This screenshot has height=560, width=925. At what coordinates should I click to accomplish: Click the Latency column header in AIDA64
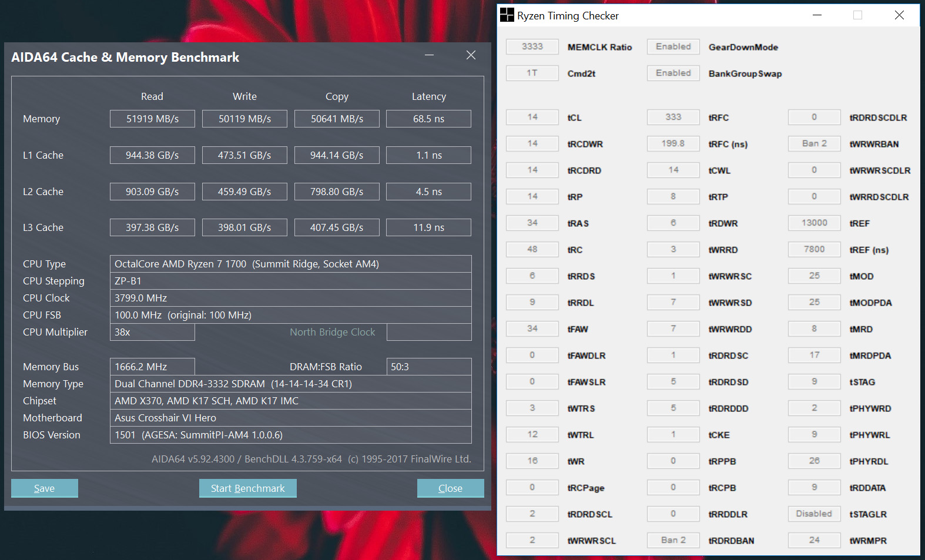click(x=429, y=96)
